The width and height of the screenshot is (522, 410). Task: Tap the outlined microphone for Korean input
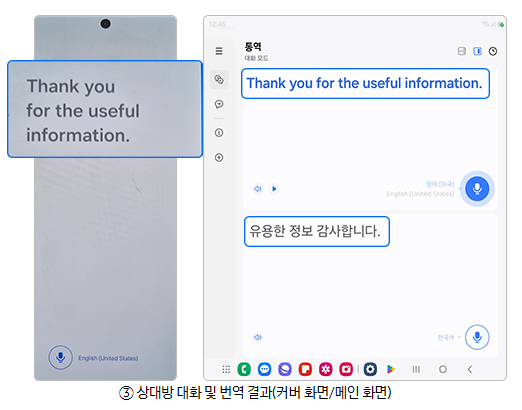(477, 337)
